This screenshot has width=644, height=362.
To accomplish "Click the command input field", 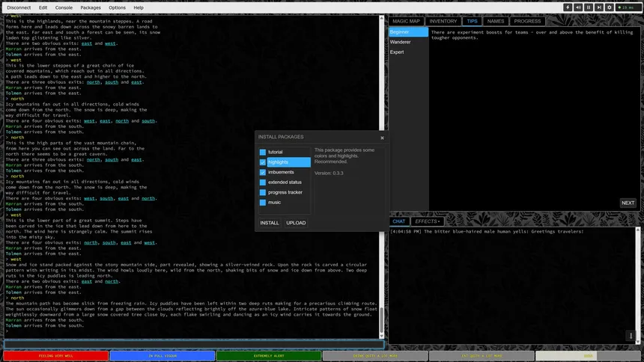I will [194, 344].
